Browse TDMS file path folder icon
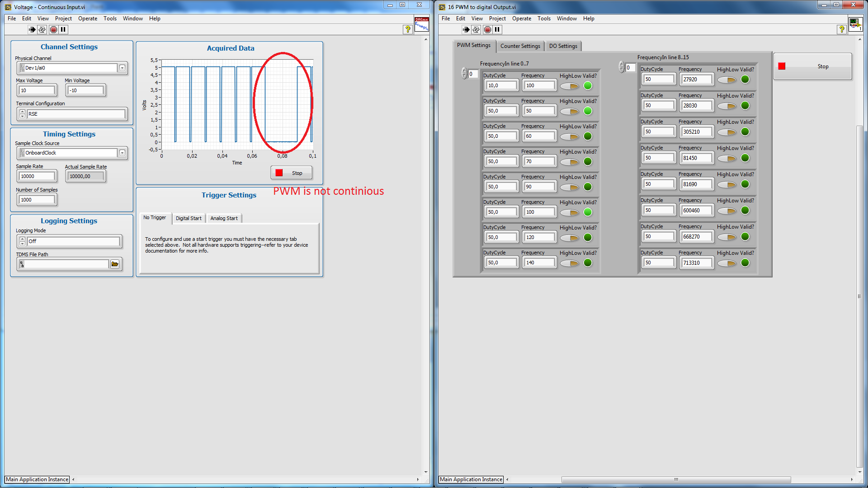Image resolution: width=868 pixels, height=488 pixels. (x=115, y=264)
